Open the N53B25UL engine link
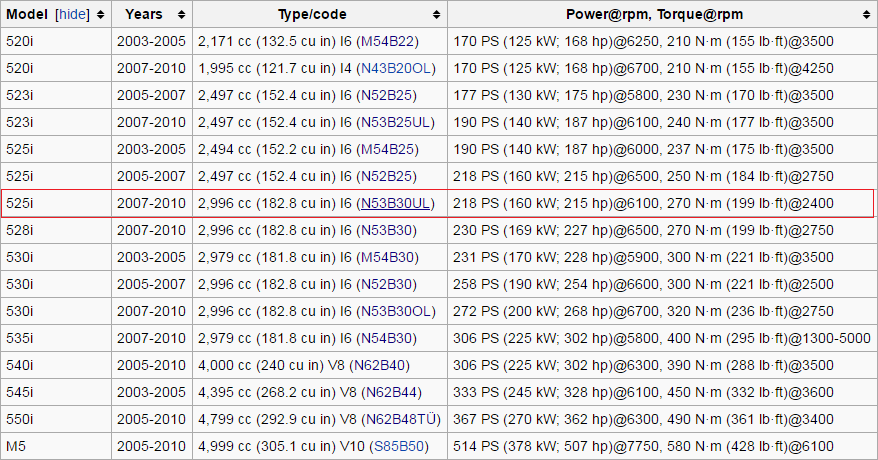 coord(395,122)
